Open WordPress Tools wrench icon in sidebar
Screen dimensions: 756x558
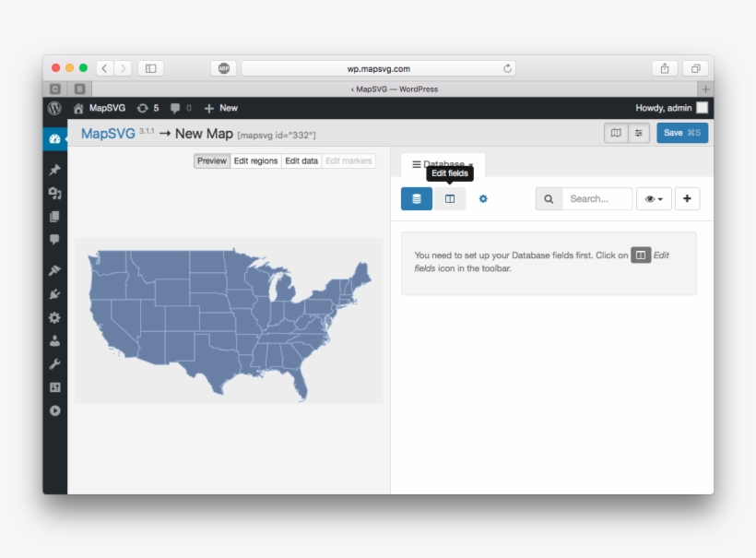point(54,364)
